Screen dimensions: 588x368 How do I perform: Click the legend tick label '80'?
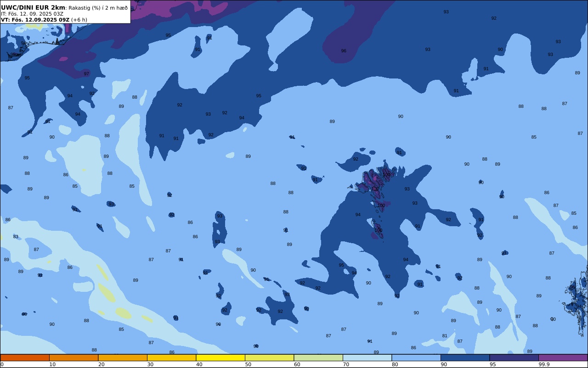(x=395, y=364)
